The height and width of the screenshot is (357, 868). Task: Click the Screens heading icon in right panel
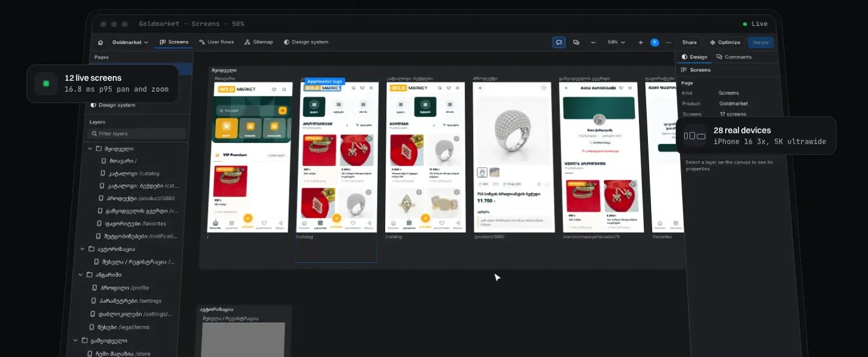pos(685,70)
